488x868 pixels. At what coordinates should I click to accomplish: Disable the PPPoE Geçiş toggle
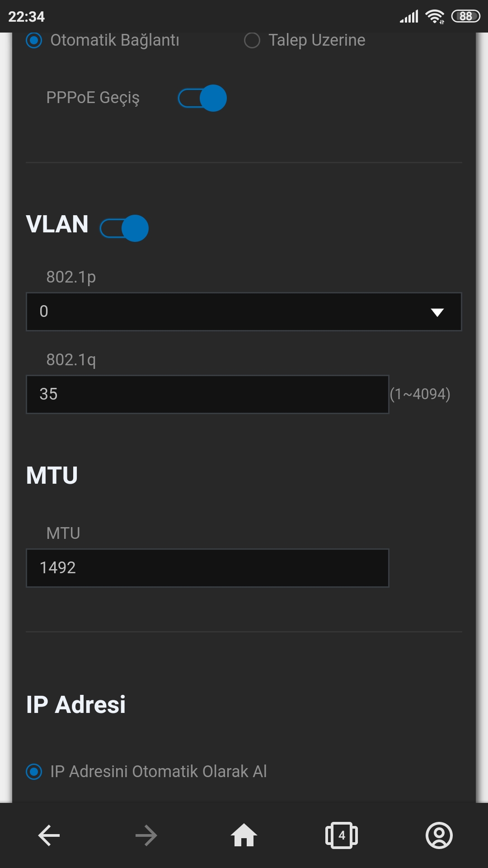(202, 98)
